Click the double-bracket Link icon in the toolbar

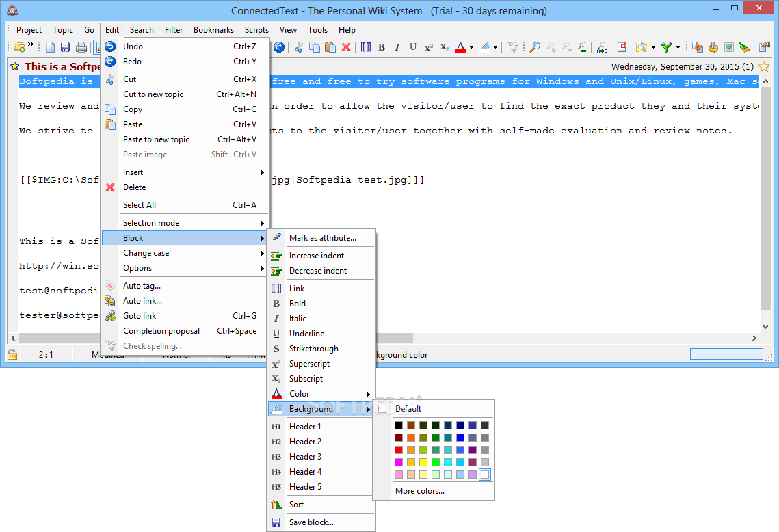click(x=366, y=47)
